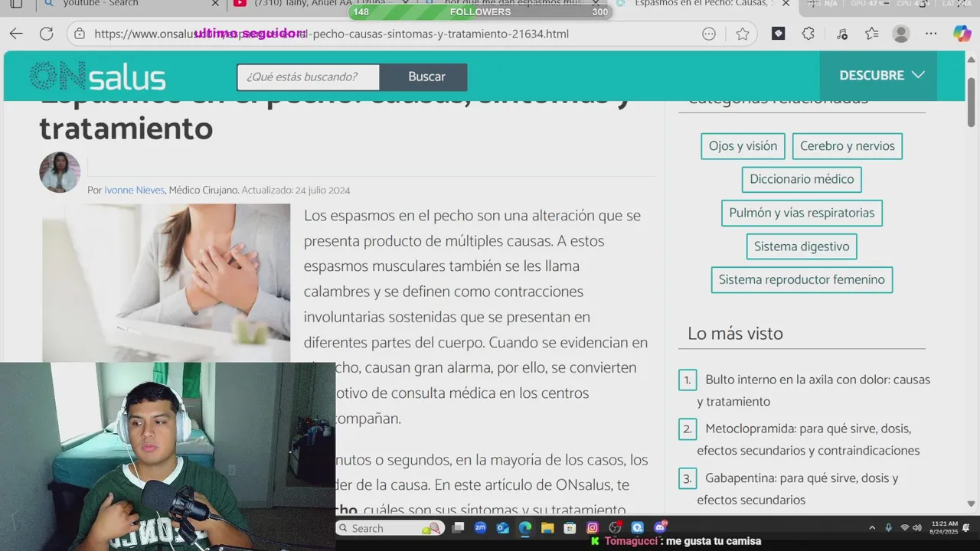
Task: Open Task View on the taskbar
Action: 458,528
